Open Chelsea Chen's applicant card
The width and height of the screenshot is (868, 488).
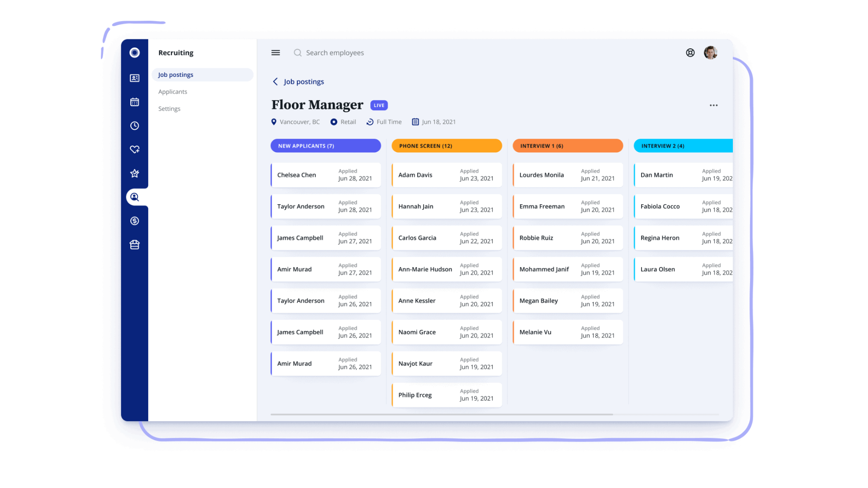point(325,175)
